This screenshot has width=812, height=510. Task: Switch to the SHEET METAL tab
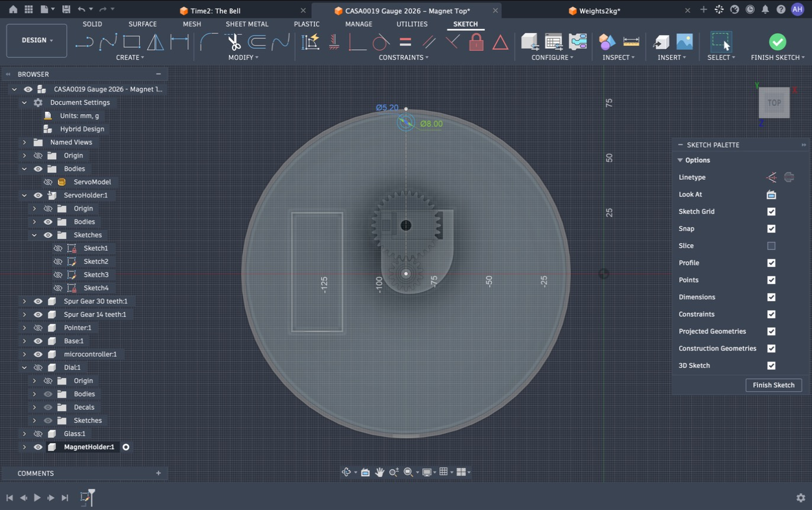pyautogui.click(x=247, y=24)
